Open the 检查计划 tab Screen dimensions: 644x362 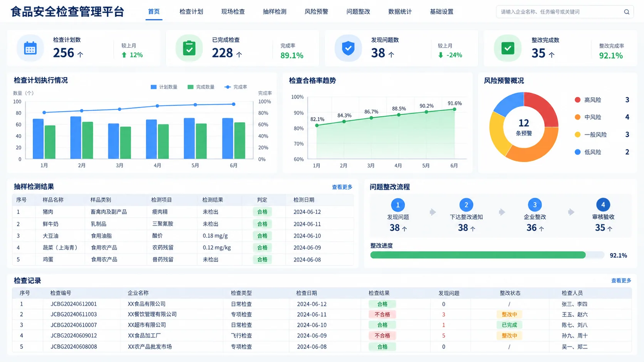tap(191, 12)
